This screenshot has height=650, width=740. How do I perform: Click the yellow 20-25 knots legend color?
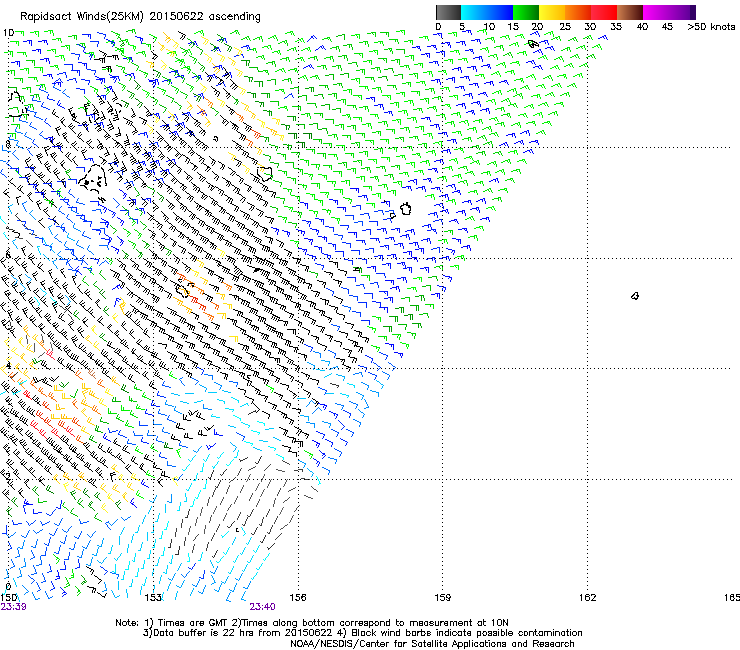552,12
